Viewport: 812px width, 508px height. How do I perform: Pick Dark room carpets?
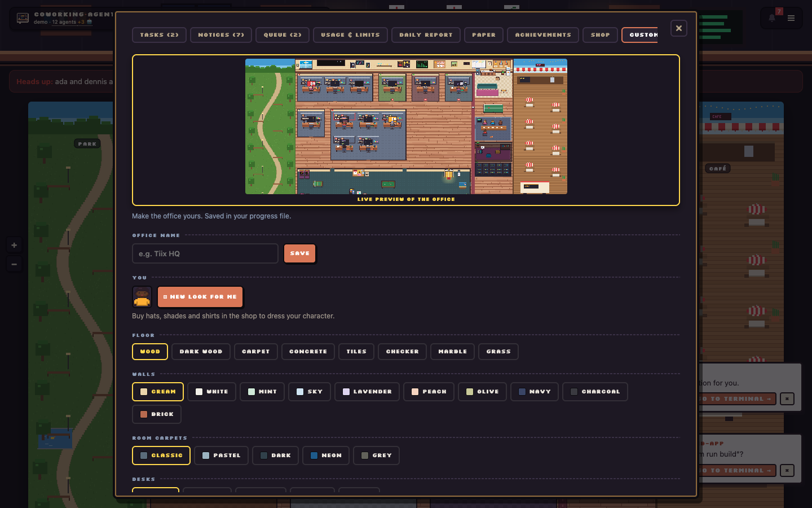tap(275, 456)
